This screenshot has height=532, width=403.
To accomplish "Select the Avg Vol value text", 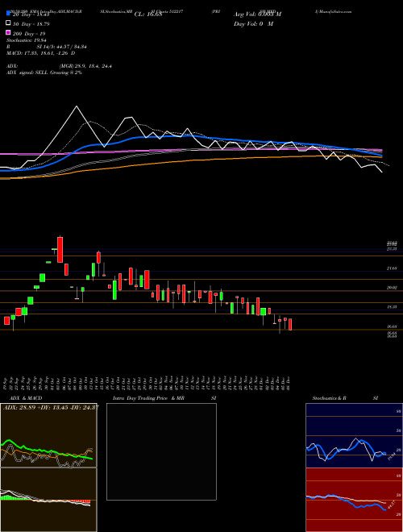I will pos(257,15).
